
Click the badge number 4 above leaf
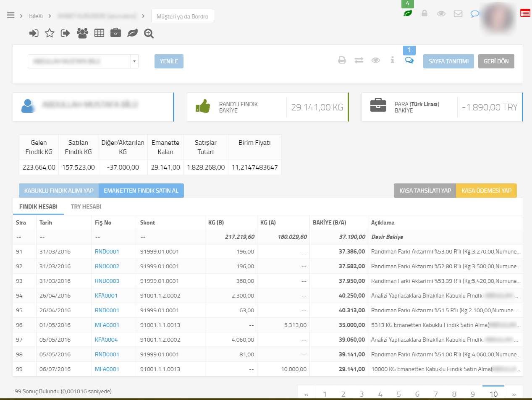(x=407, y=3)
